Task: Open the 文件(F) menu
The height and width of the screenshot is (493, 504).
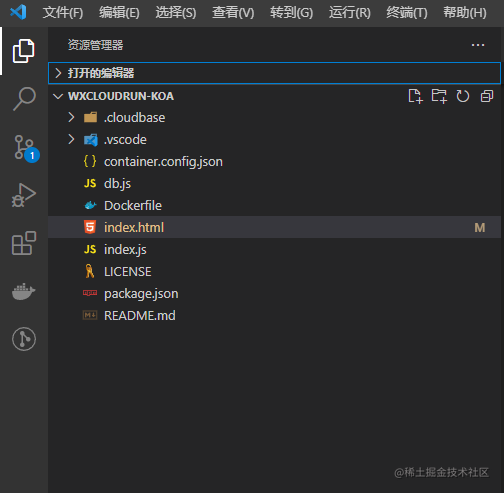Action: click(63, 13)
